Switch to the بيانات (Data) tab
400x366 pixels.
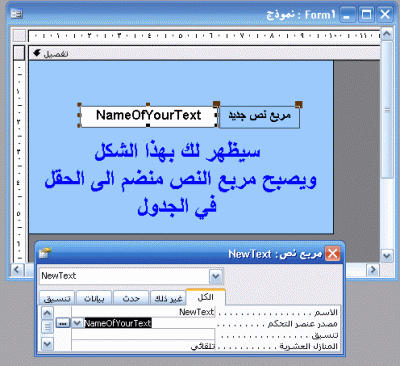[94, 298]
